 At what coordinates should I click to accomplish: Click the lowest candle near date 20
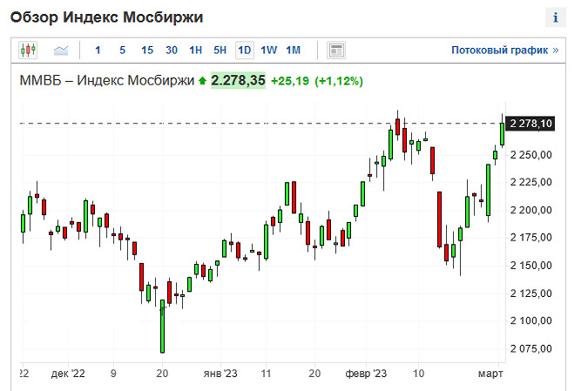[162, 327]
